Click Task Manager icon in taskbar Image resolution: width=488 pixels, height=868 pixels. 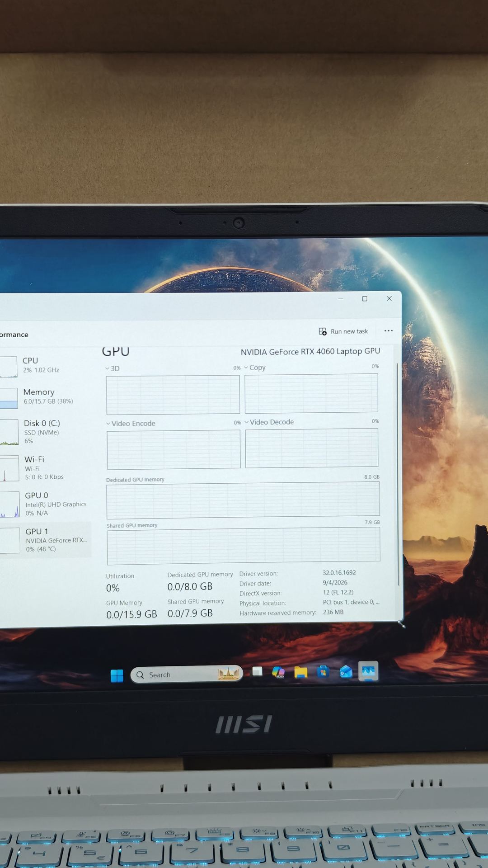[368, 671]
